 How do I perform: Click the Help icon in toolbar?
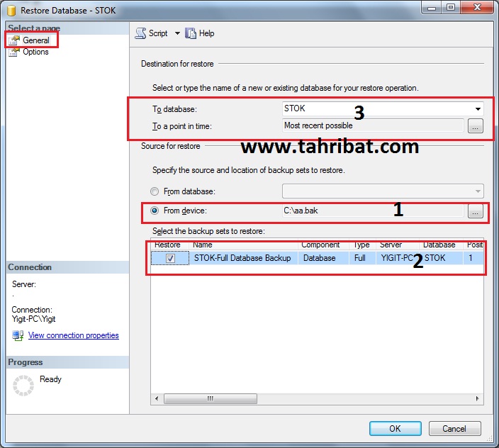191,33
